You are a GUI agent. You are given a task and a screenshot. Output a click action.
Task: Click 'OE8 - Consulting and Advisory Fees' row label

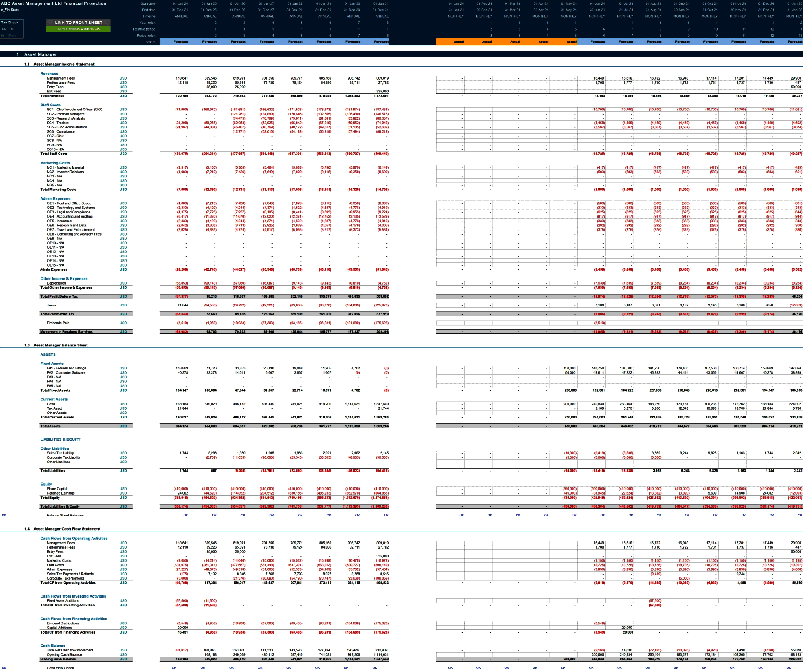[x=74, y=234]
